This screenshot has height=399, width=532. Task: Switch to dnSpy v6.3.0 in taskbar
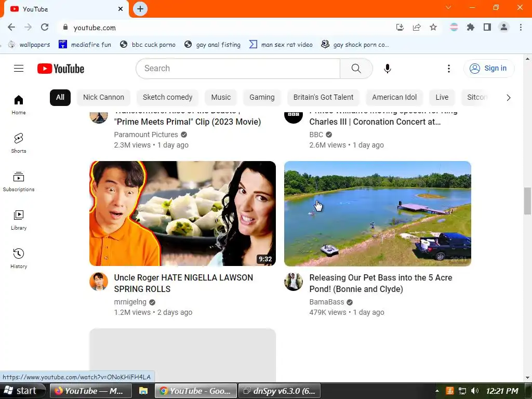280,391
